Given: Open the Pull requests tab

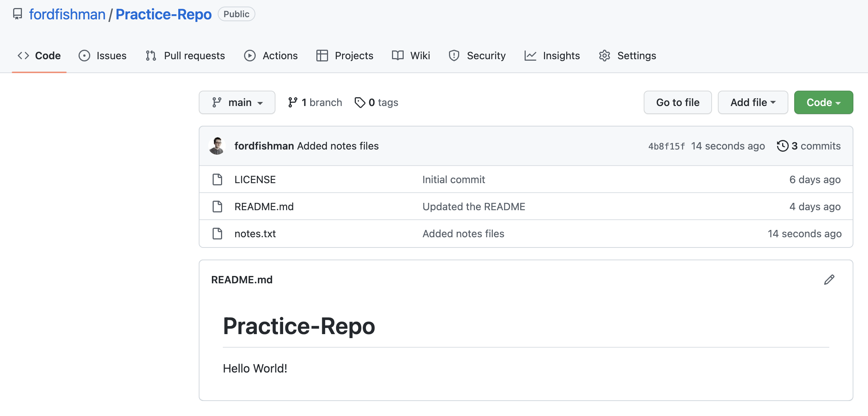Looking at the screenshot, I should (x=185, y=56).
